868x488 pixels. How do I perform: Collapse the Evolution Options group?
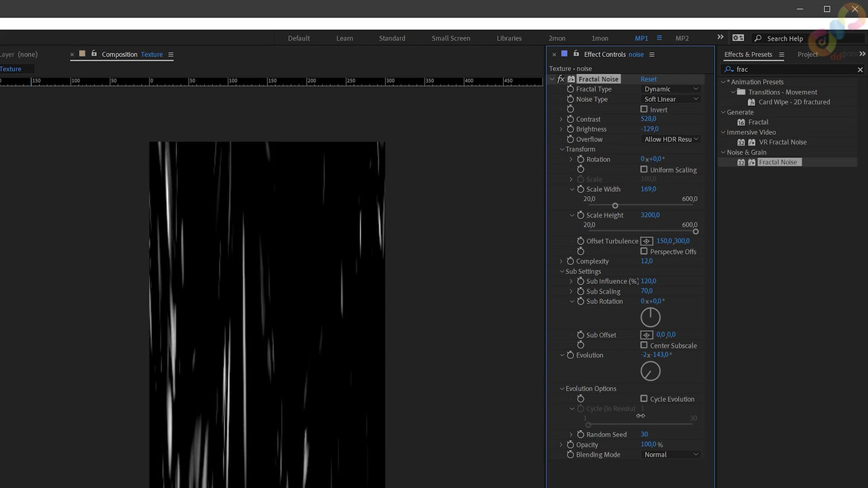pos(562,389)
